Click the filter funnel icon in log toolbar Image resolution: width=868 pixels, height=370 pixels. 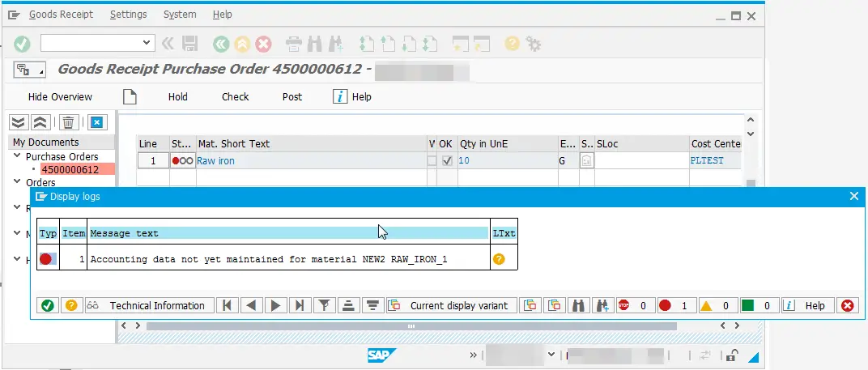pyautogui.click(x=324, y=305)
